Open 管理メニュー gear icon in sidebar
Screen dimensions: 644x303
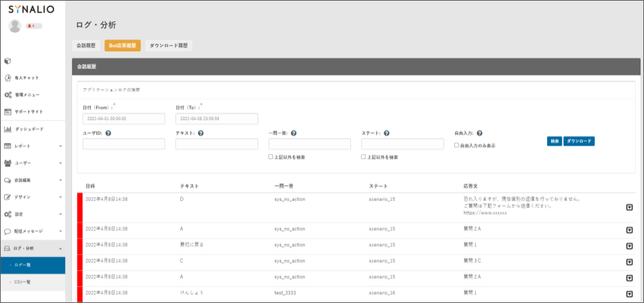coord(8,94)
